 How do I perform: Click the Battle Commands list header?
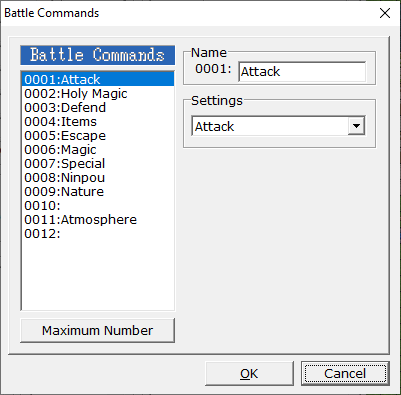tap(98, 55)
